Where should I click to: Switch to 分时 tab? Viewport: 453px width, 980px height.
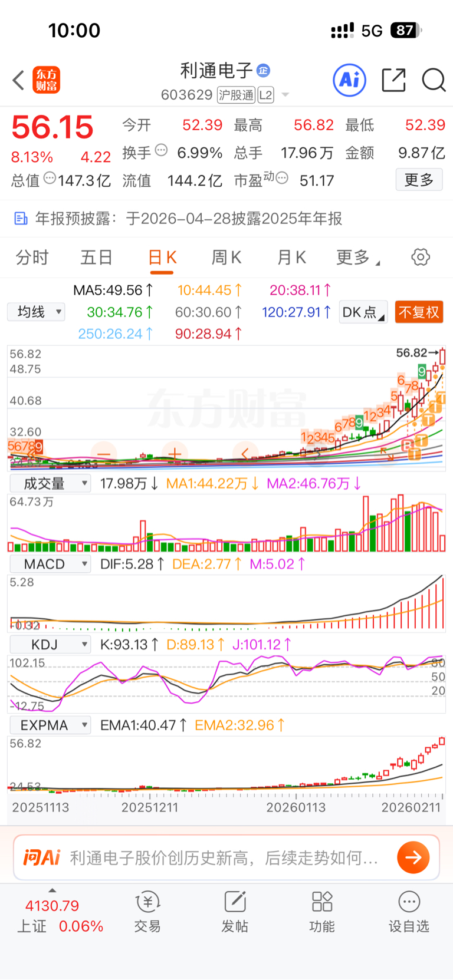(x=32, y=258)
